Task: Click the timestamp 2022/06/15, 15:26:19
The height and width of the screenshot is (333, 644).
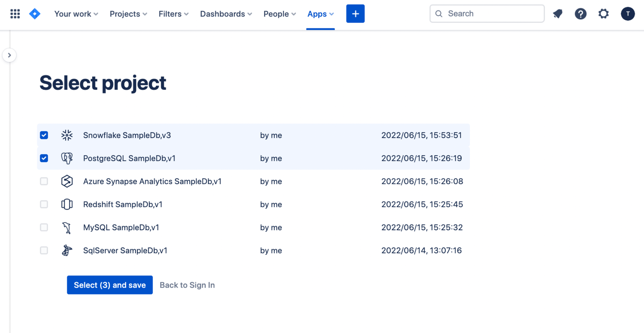Action: coord(421,158)
